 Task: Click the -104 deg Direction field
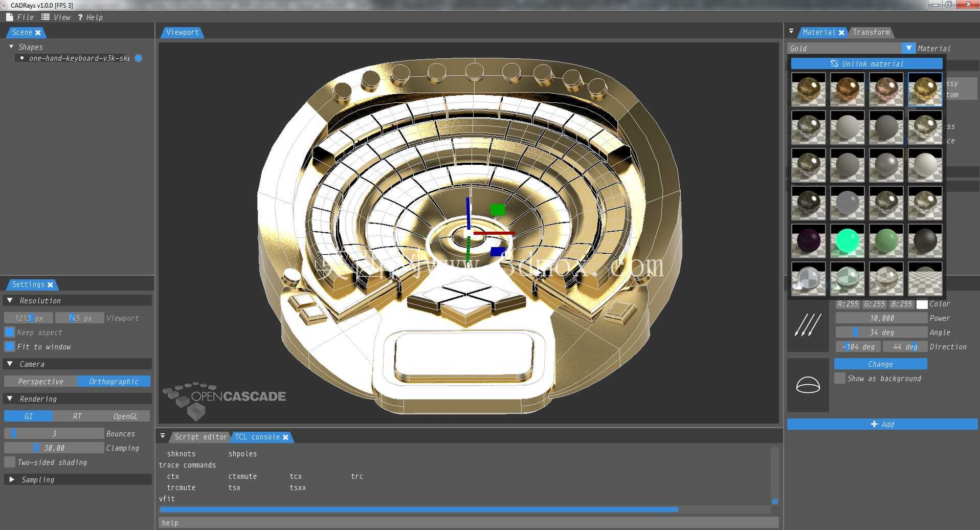tap(858, 346)
